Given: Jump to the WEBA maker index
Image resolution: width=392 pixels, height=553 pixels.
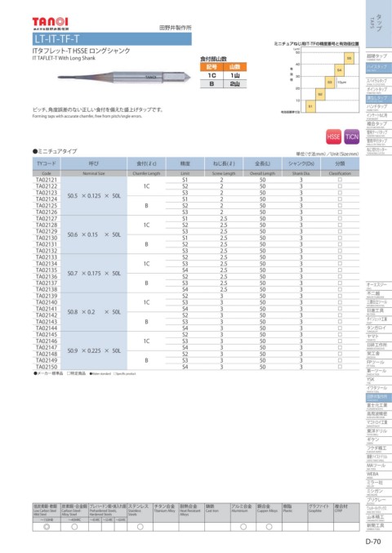Looking at the screenshot, I should point(377,475).
